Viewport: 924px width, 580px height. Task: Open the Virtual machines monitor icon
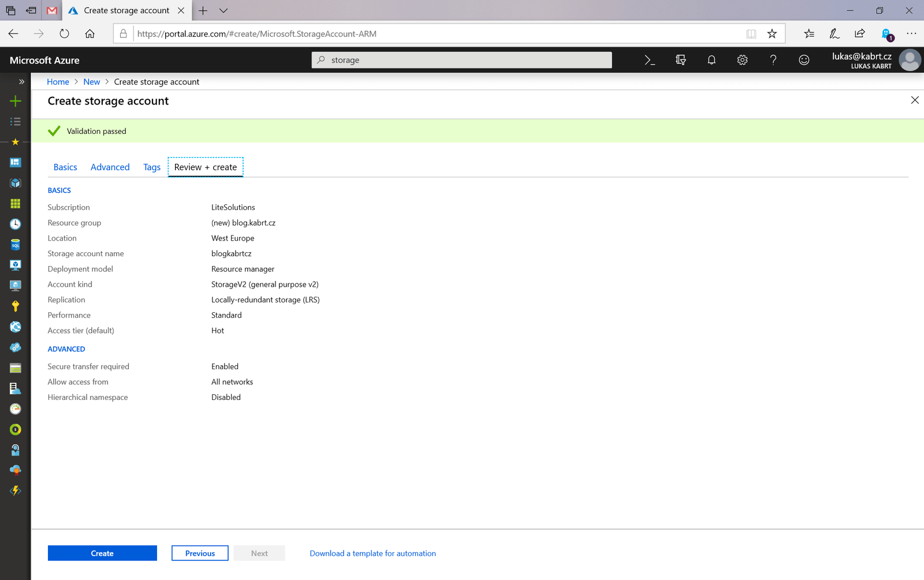click(x=16, y=265)
